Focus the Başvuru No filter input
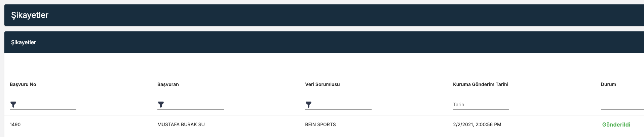 47,105
